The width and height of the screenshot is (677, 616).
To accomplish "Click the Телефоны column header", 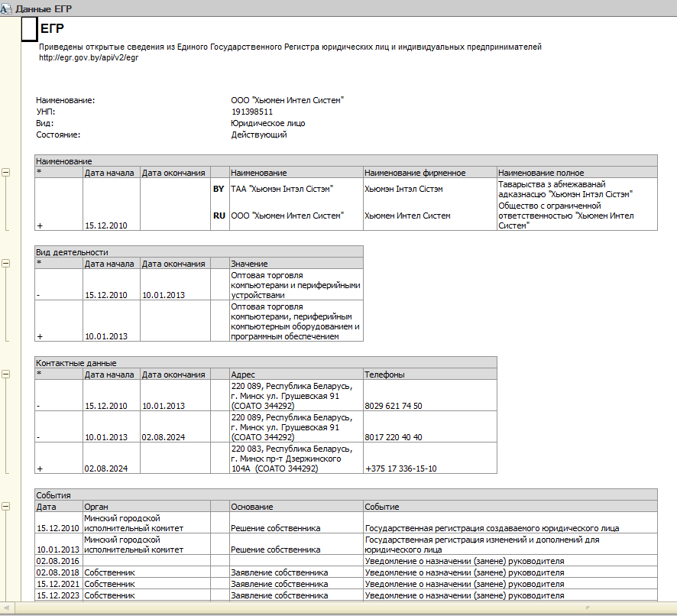I will click(384, 374).
